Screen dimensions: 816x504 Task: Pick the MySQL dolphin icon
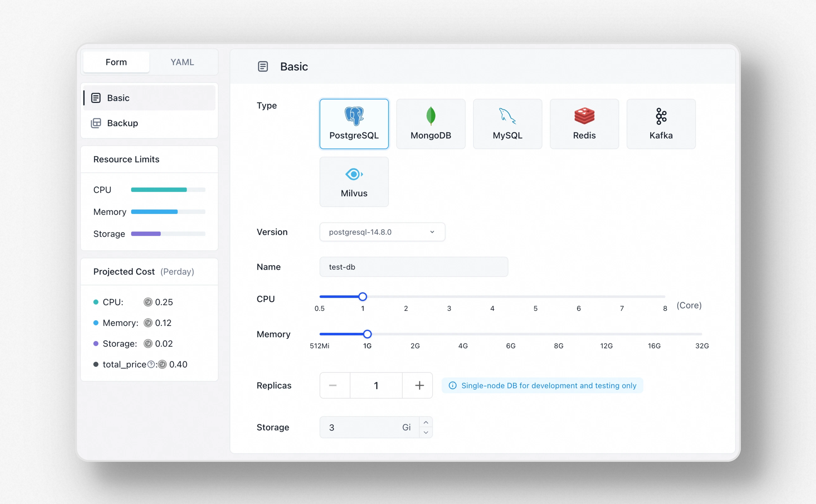click(507, 116)
